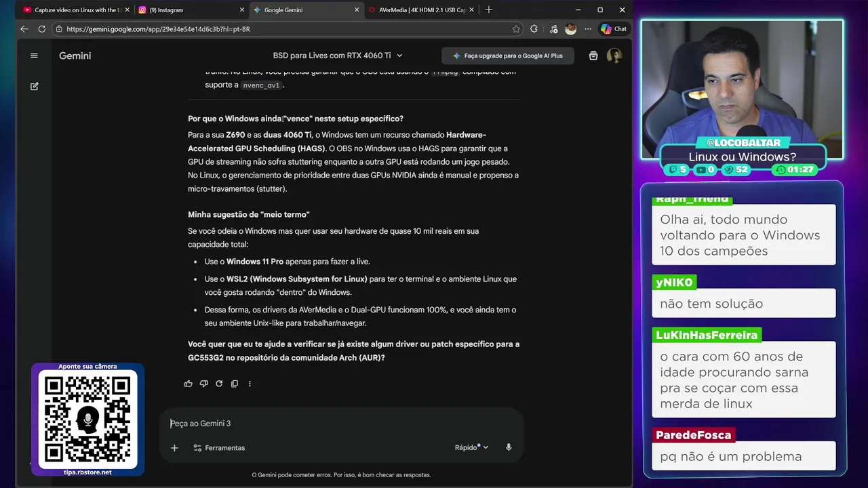Open the Rápido model selector dropdown
This screenshot has height=488, width=868.
point(471,447)
